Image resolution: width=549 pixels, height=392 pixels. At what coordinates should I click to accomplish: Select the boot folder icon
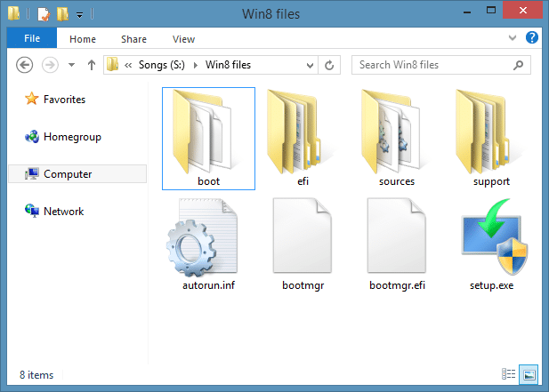(202, 132)
